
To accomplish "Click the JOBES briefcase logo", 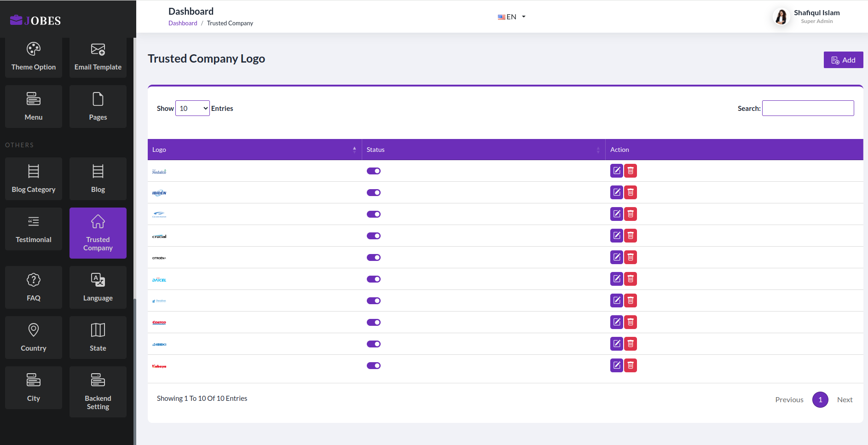I will pyautogui.click(x=35, y=20).
